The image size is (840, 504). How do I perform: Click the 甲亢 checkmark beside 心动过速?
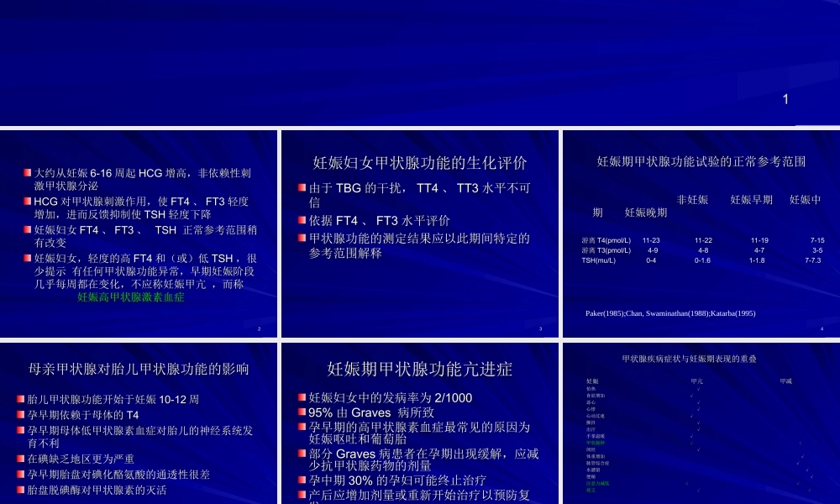(690, 414)
